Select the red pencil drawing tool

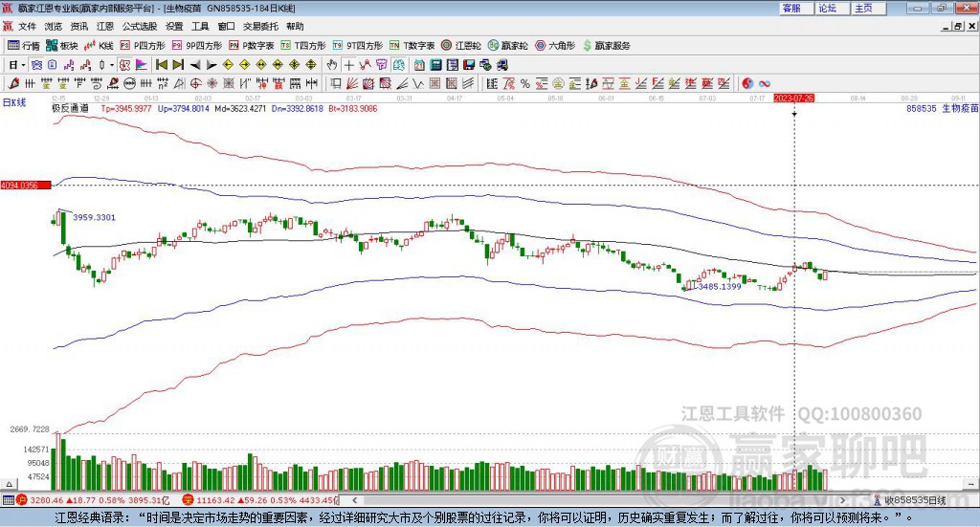(13, 83)
